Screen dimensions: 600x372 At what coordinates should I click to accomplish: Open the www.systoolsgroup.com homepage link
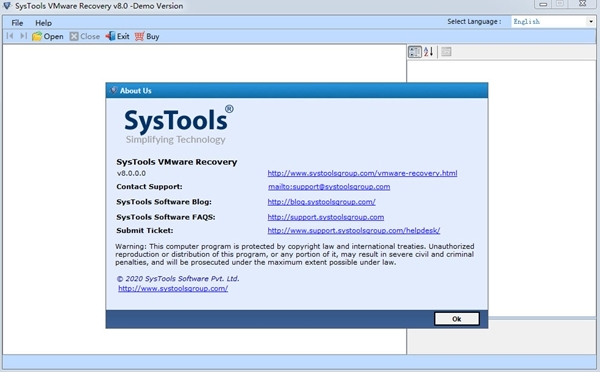point(173,289)
